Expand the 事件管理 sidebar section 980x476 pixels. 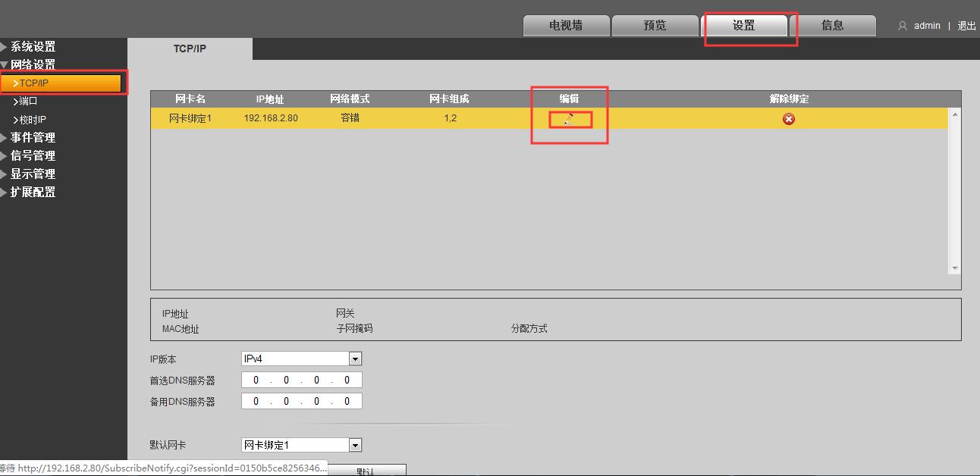[x=34, y=137]
